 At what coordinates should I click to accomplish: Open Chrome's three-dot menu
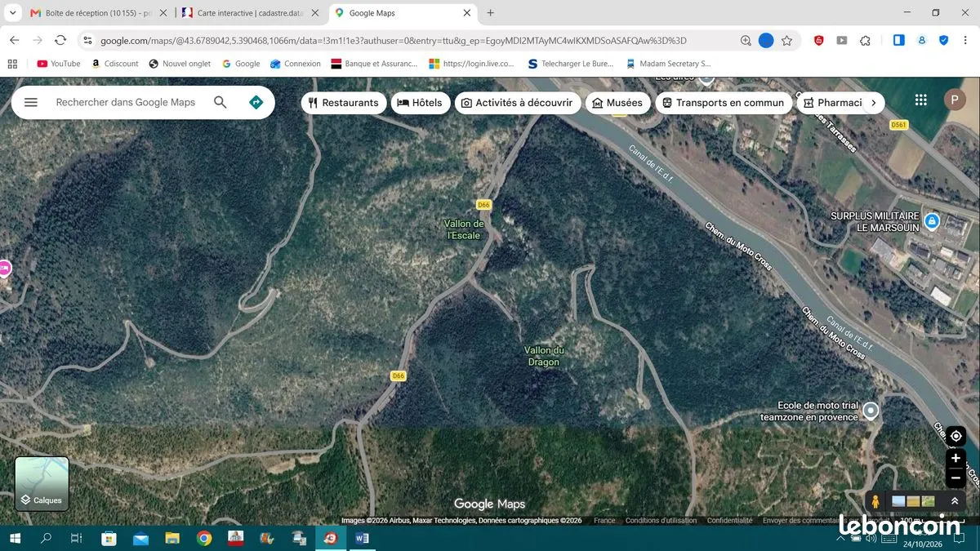tap(966, 40)
